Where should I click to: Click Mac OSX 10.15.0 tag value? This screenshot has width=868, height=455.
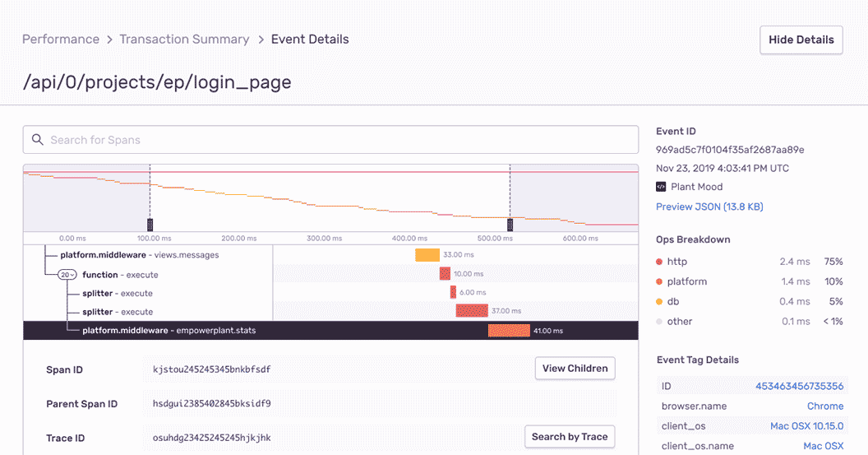click(806, 426)
